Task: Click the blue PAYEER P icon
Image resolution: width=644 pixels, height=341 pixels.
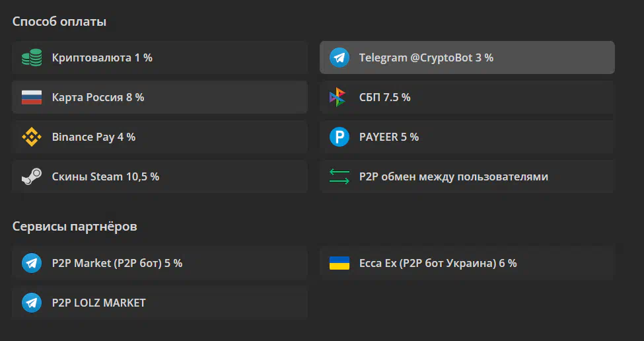Action: (x=340, y=137)
